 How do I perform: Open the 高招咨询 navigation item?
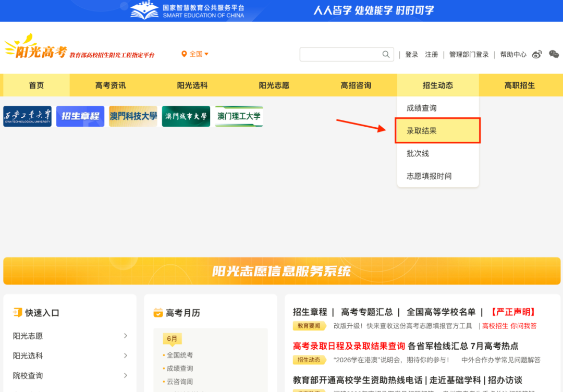pos(356,85)
